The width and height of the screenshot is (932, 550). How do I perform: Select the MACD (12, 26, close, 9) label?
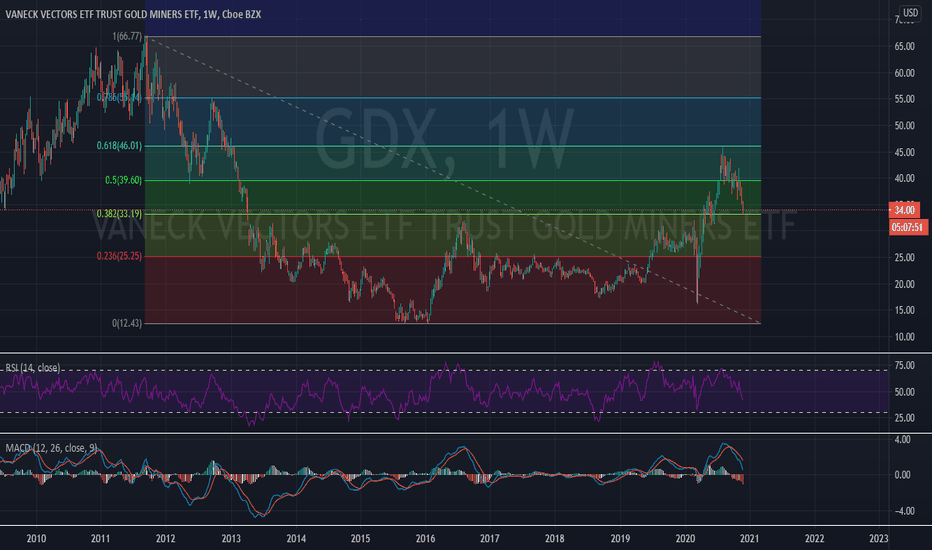(x=51, y=448)
